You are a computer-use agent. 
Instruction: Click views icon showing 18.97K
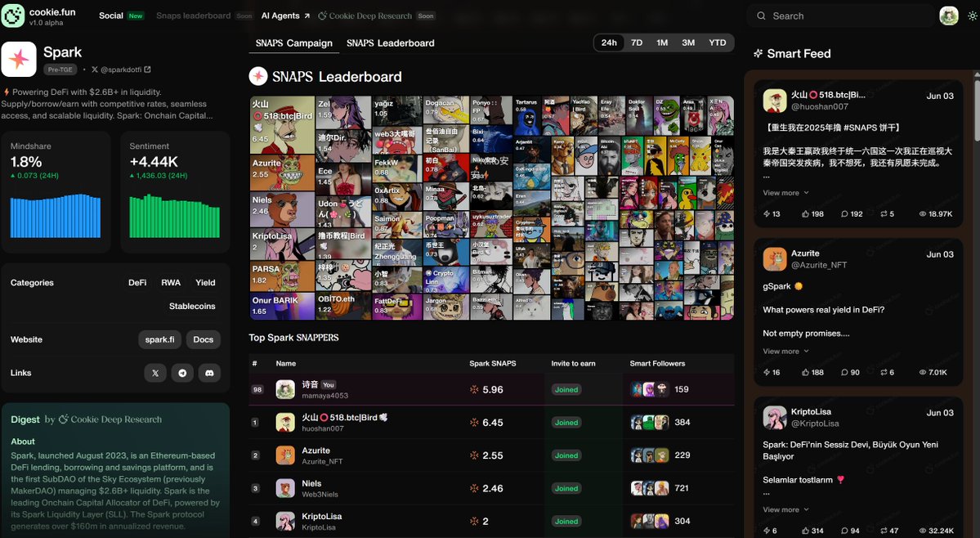[923, 213]
